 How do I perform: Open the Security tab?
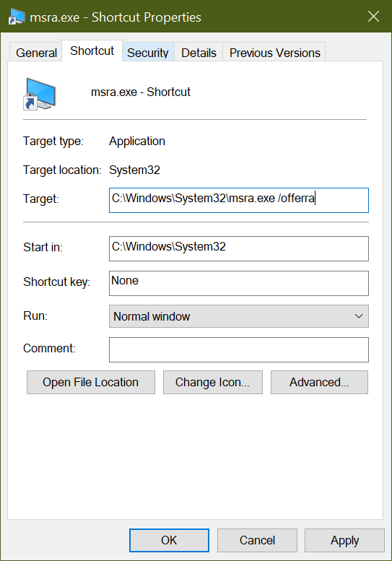tap(148, 53)
